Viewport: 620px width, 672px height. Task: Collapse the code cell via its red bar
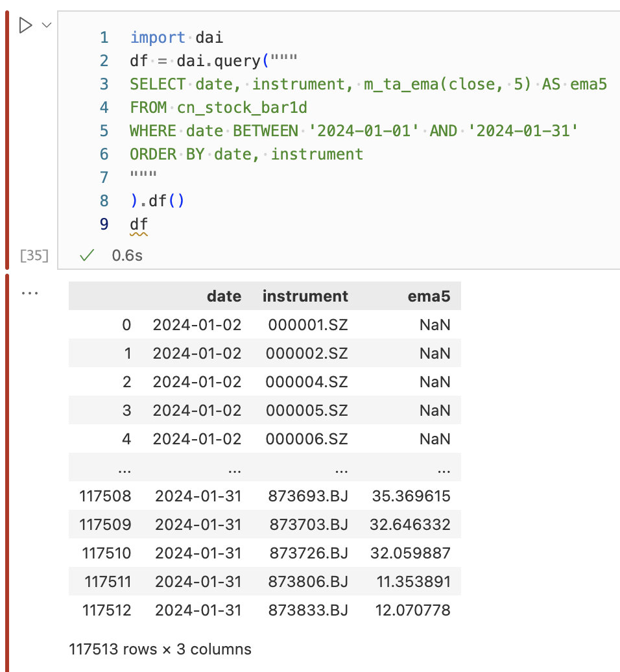7,139
